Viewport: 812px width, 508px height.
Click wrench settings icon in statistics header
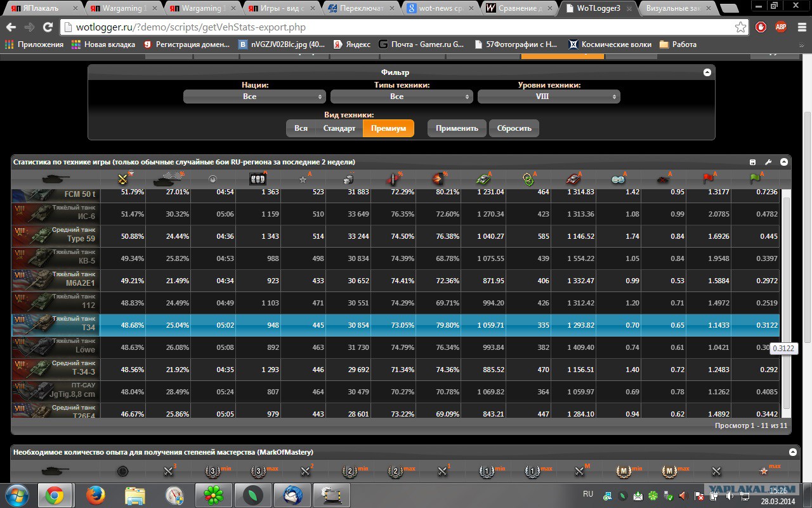click(x=768, y=162)
